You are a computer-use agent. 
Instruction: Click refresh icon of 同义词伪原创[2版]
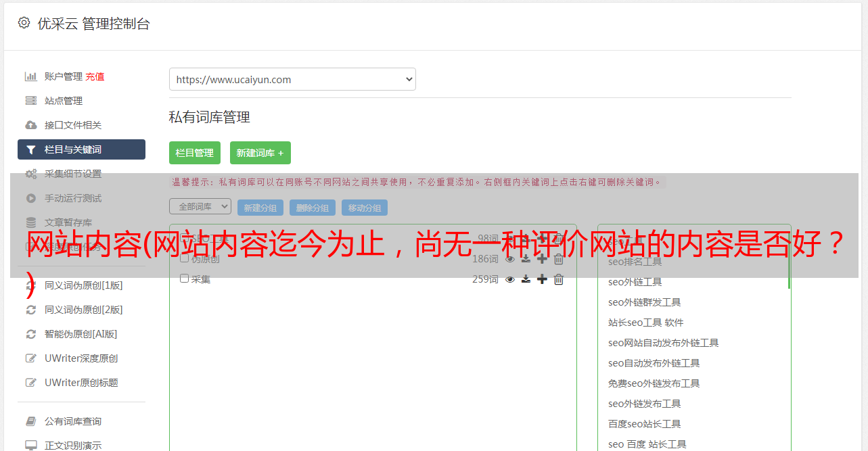pos(31,310)
